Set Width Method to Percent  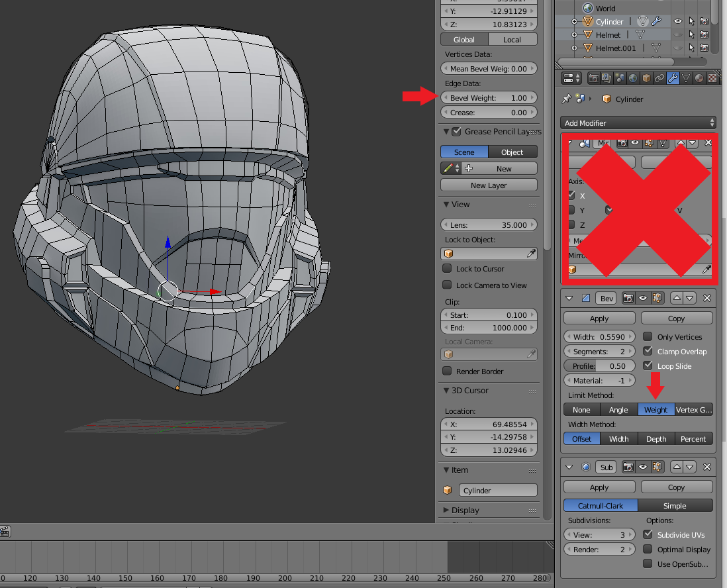(x=693, y=438)
